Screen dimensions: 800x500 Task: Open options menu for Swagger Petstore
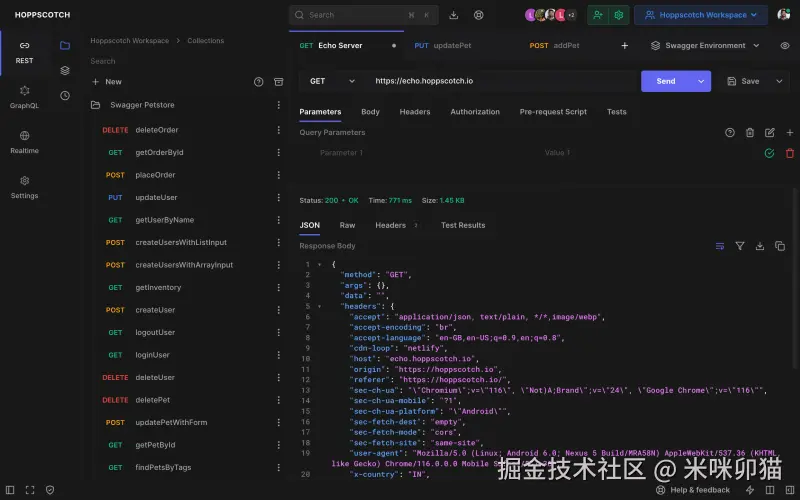click(x=278, y=105)
